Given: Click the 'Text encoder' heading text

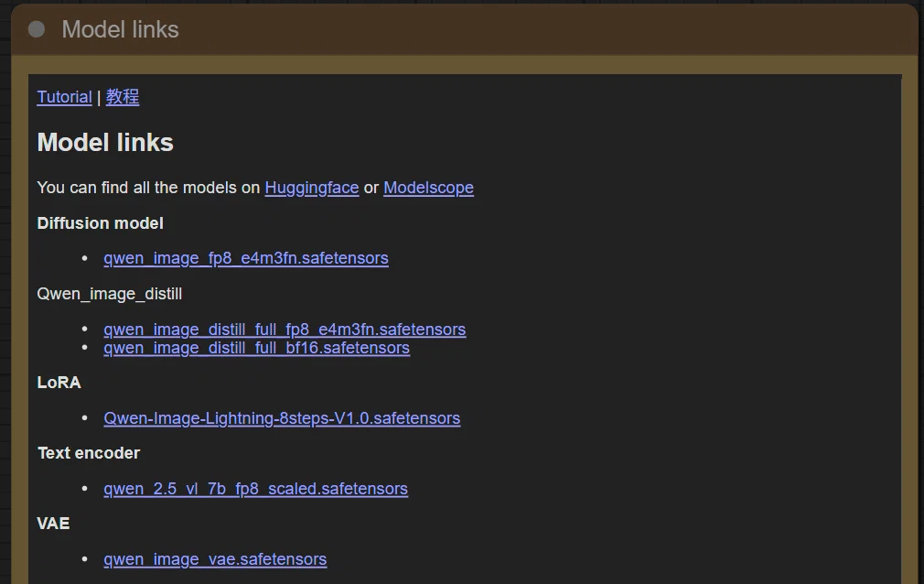Looking at the screenshot, I should click(x=89, y=453).
